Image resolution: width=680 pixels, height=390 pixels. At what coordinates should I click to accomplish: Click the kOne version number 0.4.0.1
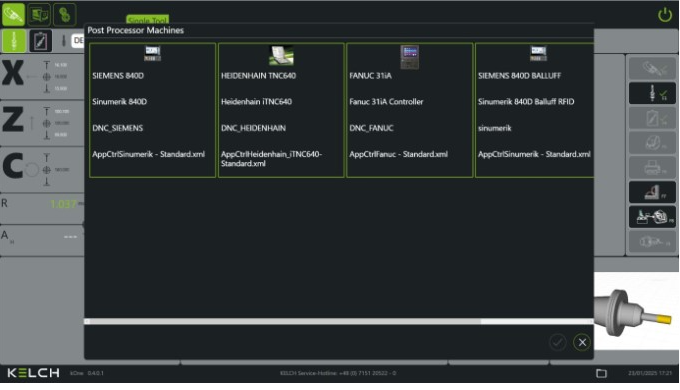coord(95,373)
